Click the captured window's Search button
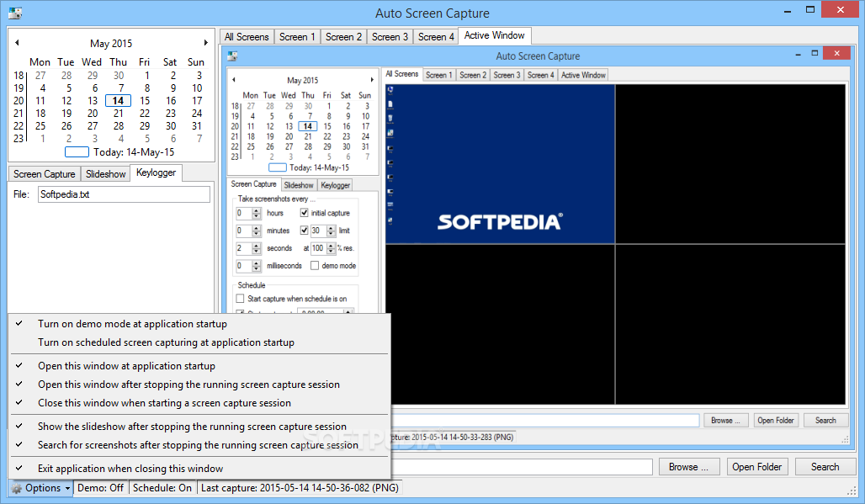Screen dimensions: 865x504 [825, 420]
